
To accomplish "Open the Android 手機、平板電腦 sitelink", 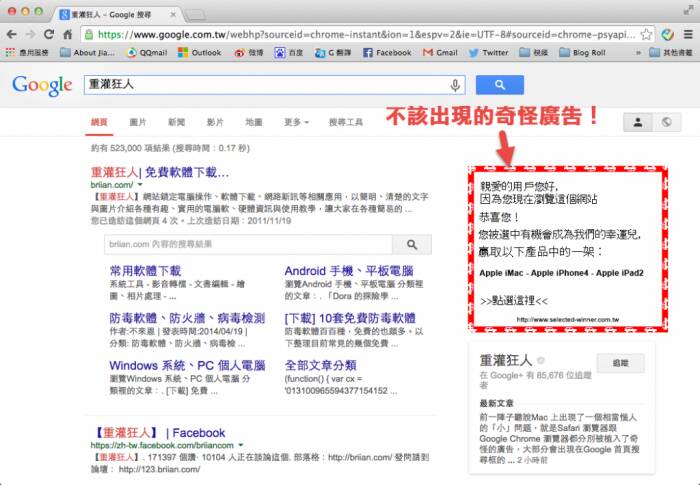I will (349, 271).
